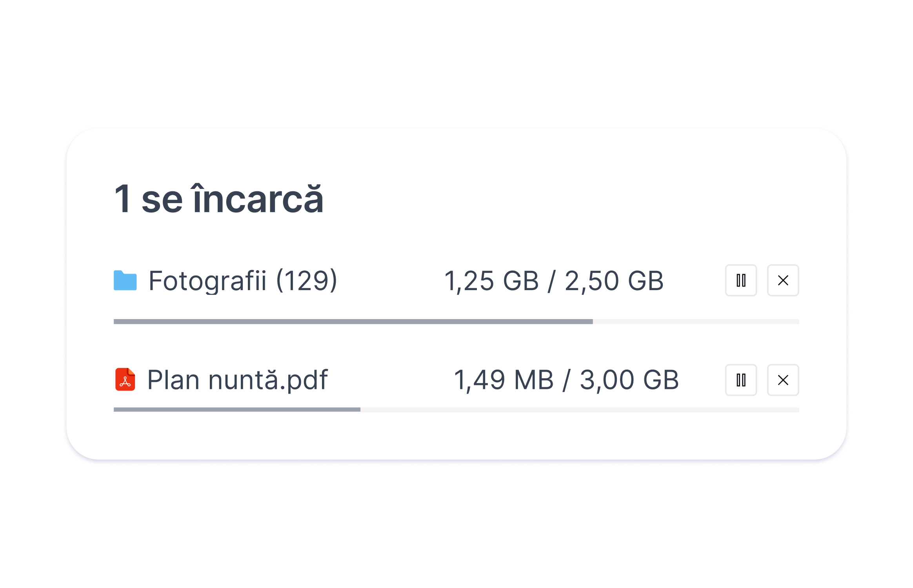The image size is (913, 588).
Task: Click the '1 se încarcă' heading
Action: [x=219, y=198]
